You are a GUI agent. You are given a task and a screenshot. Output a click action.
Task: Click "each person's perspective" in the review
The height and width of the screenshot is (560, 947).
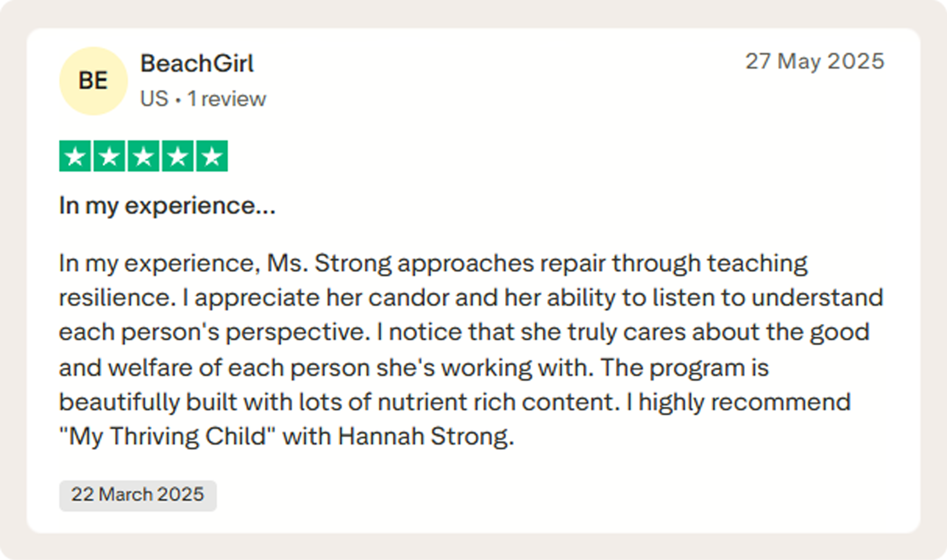click(214, 332)
